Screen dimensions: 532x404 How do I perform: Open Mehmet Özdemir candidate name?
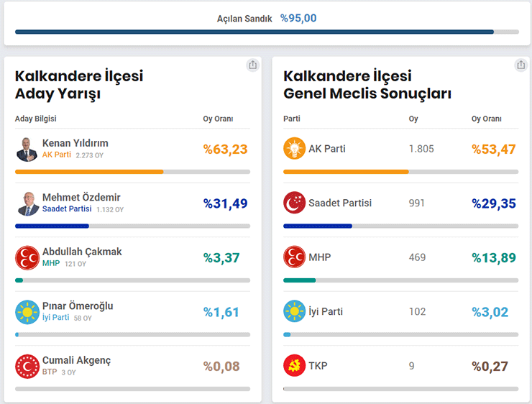coord(81,197)
